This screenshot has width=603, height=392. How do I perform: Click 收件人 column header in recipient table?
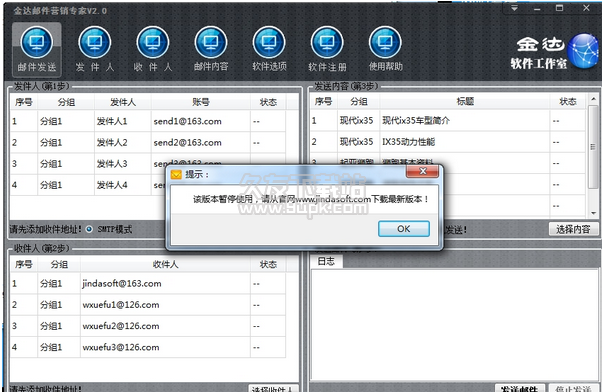(165, 264)
